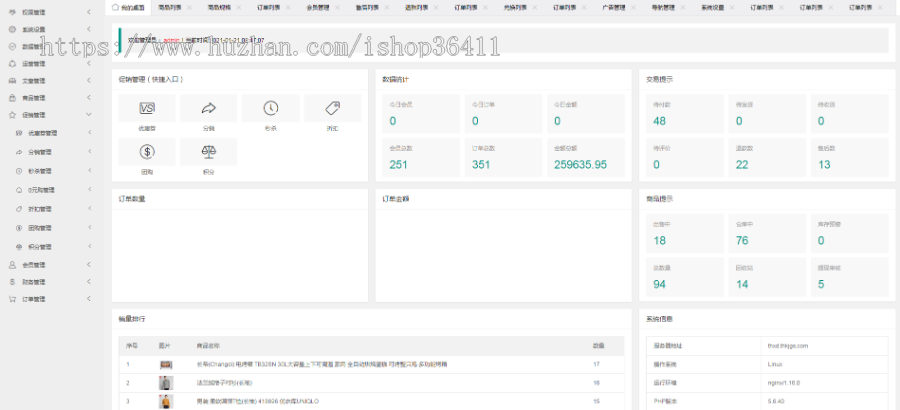This screenshot has width=900, height=410.
Task: Click the 文章管理 sidebar icon
Action: (x=13, y=81)
